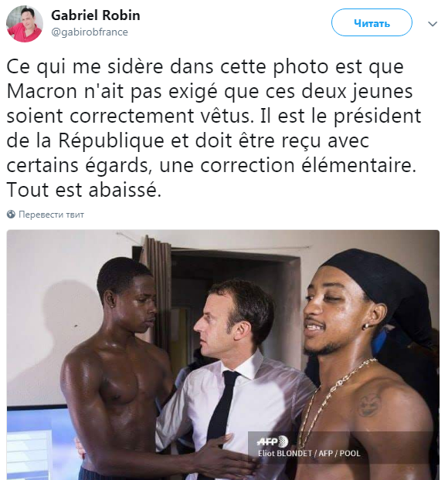448x480 pixels.
Task: Open the Gabriel Robin display name
Action: [95, 15]
